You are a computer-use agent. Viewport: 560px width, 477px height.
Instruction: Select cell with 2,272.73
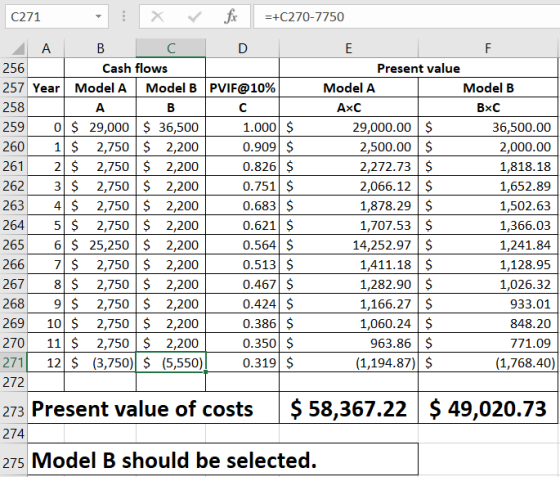349,166
